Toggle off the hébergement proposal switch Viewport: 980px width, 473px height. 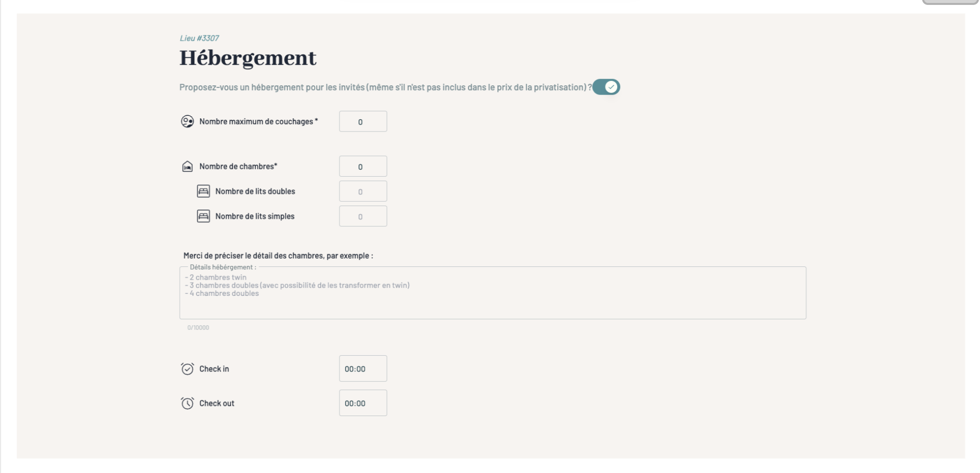606,87
